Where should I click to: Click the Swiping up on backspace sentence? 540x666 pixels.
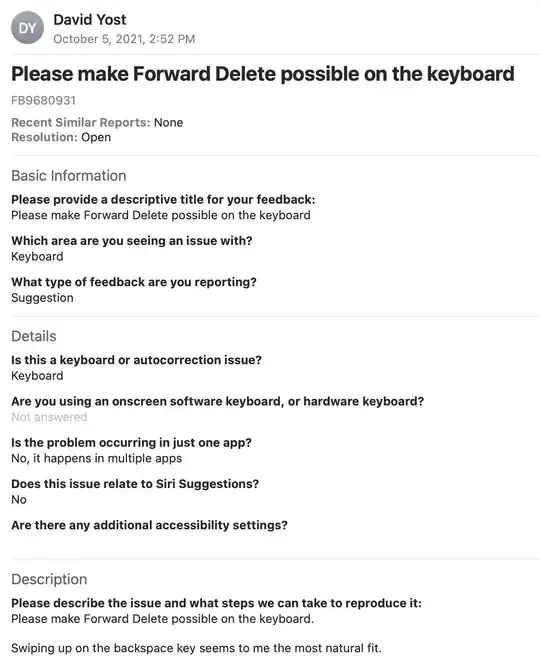click(x=196, y=648)
